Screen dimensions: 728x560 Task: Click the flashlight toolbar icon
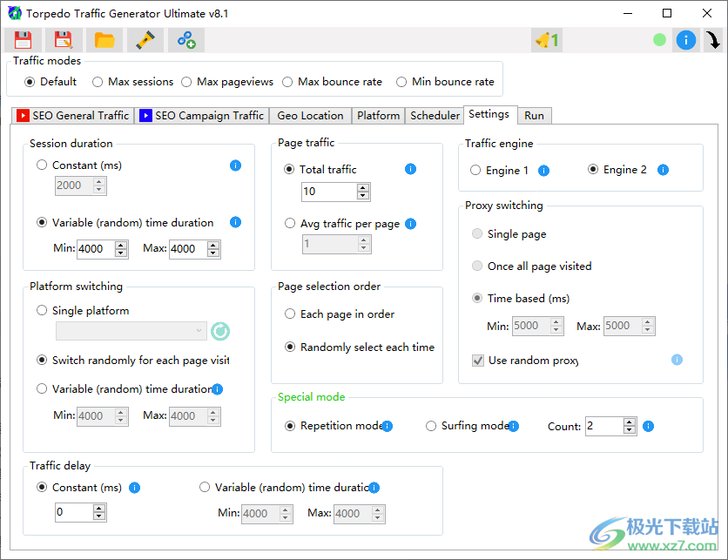pyautogui.click(x=145, y=40)
